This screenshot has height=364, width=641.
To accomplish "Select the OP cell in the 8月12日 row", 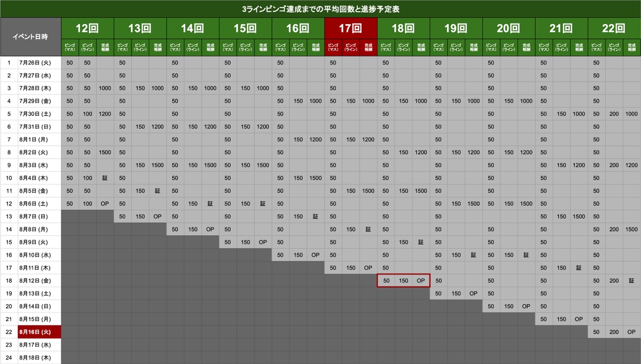I will (421, 281).
